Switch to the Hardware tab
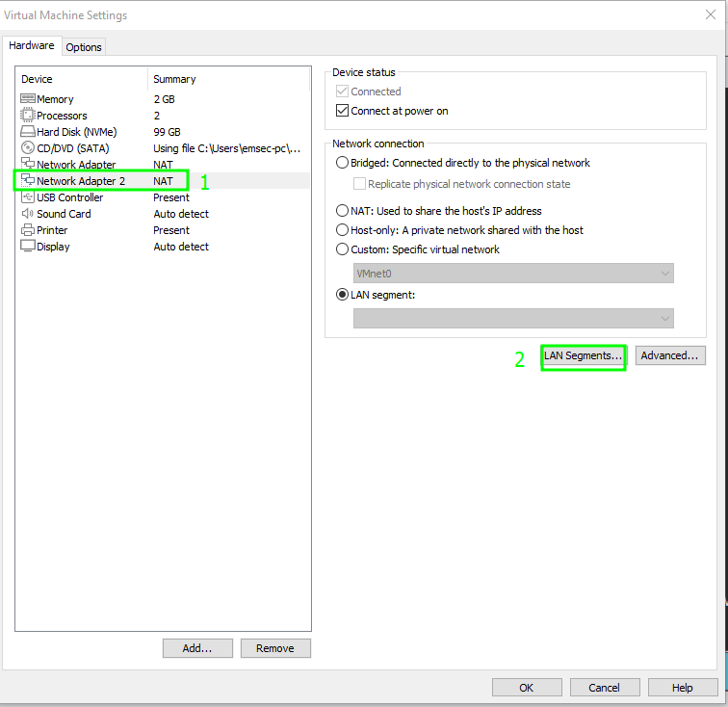 point(32,45)
